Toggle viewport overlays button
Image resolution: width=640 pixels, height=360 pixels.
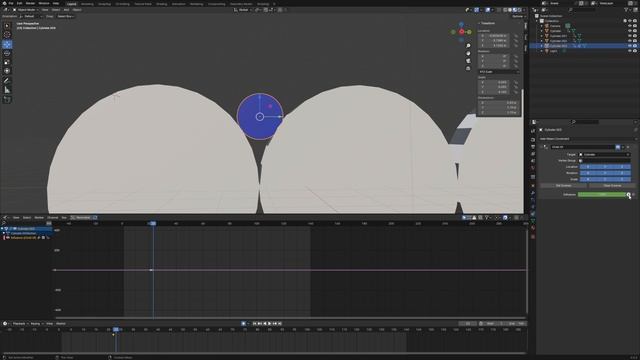coord(488,10)
